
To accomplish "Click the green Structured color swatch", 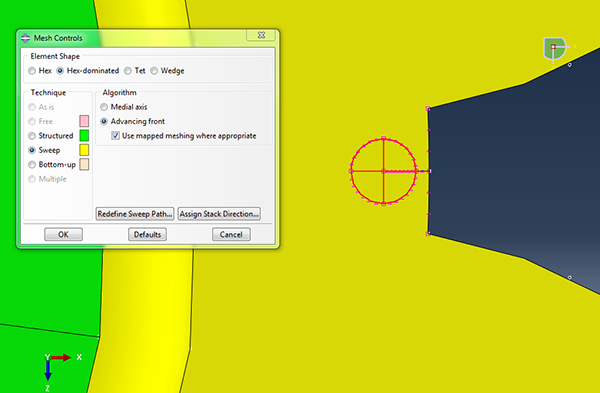I will (84, 135).
